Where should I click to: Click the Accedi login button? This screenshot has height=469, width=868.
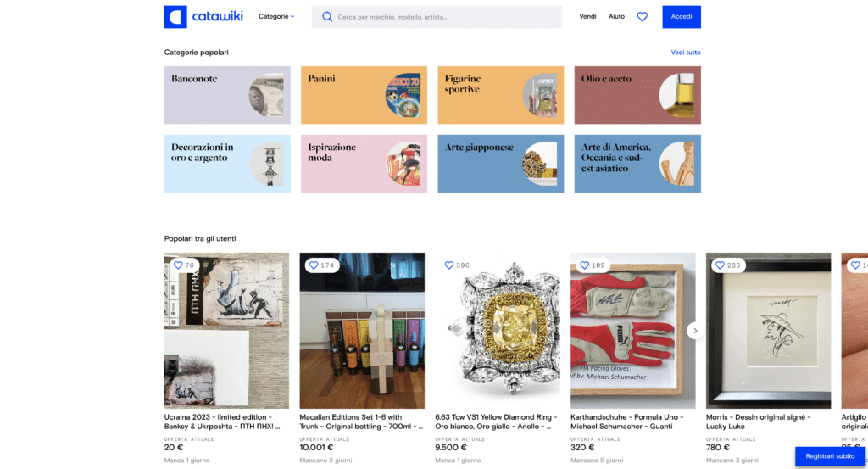click(x=681, y=17)
